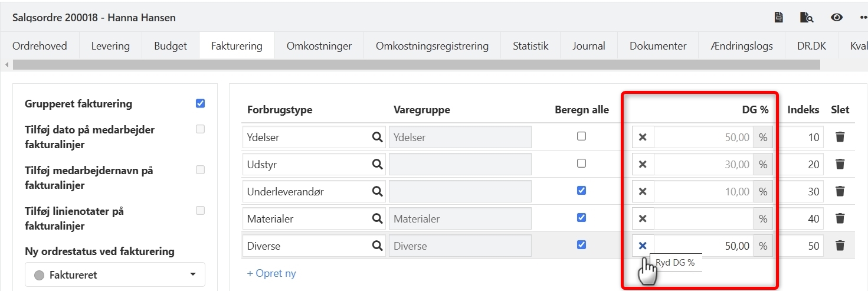Go to the Ændringslogs tab

pos(742,46)
